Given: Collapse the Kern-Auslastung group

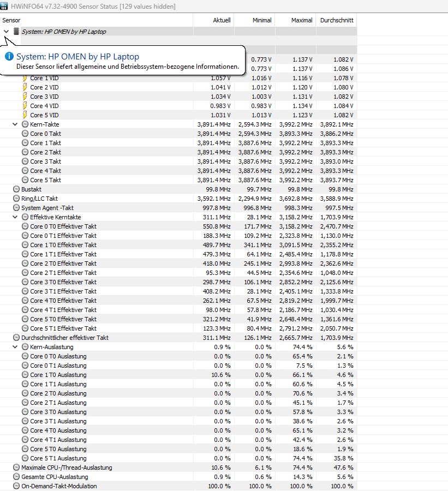Looking at the screenshot, I should pos(15,347).
